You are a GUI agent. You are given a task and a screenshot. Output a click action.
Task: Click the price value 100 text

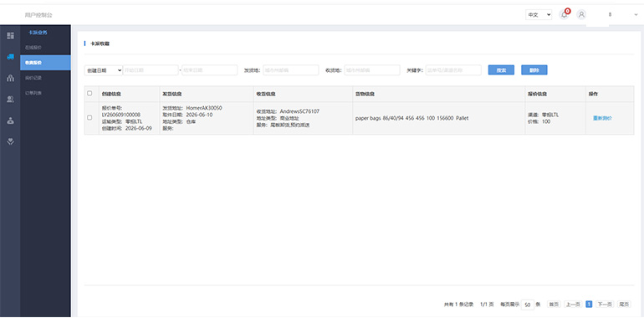click(x=546, y=121)
